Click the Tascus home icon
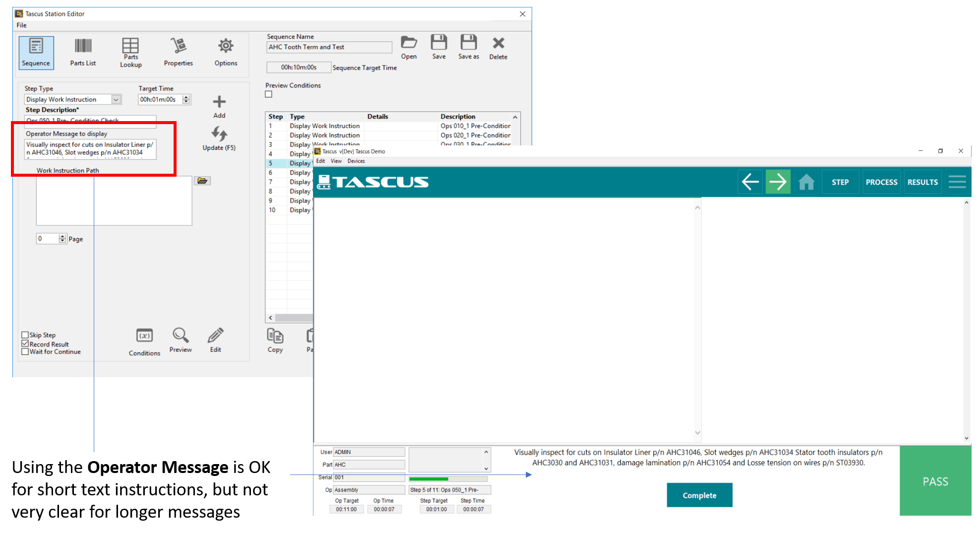Image resolution: width=980 pixels, height=542 pixels. [806, 182]
